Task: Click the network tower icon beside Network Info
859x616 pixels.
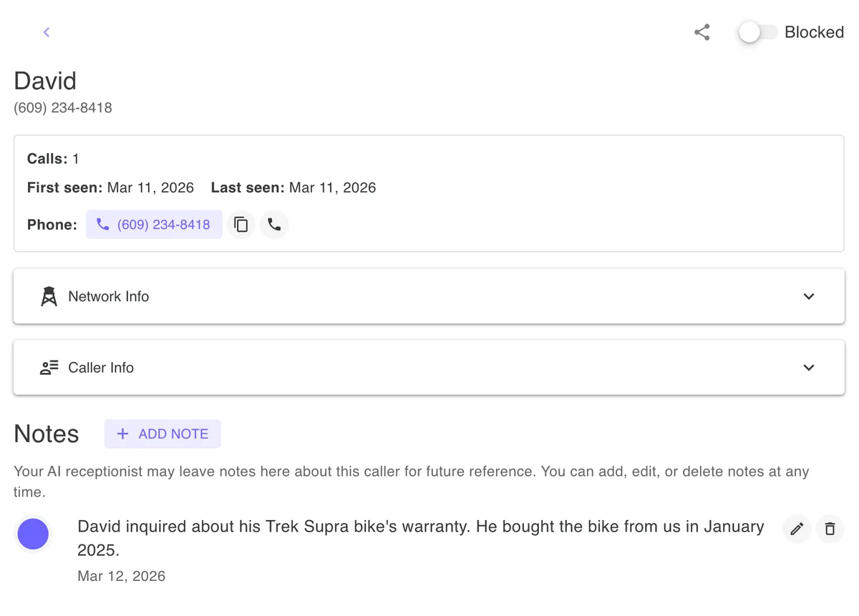Action: (x=48, y=295)
